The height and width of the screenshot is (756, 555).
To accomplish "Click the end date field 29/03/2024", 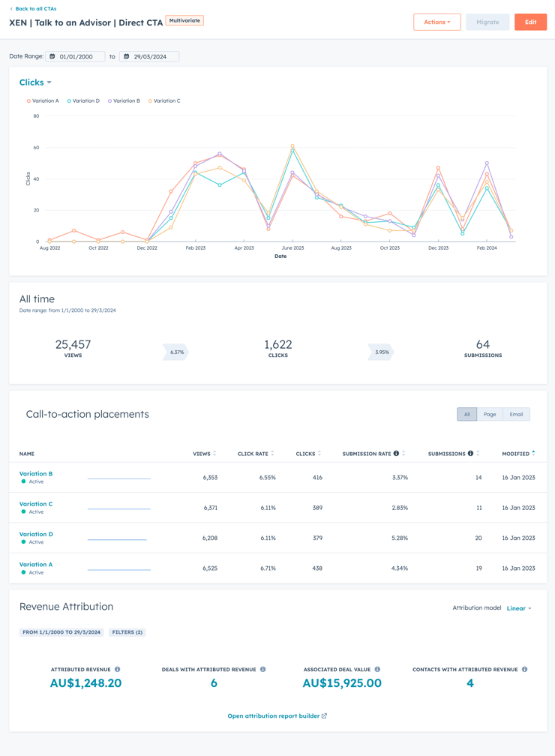I will click(149, 56).
